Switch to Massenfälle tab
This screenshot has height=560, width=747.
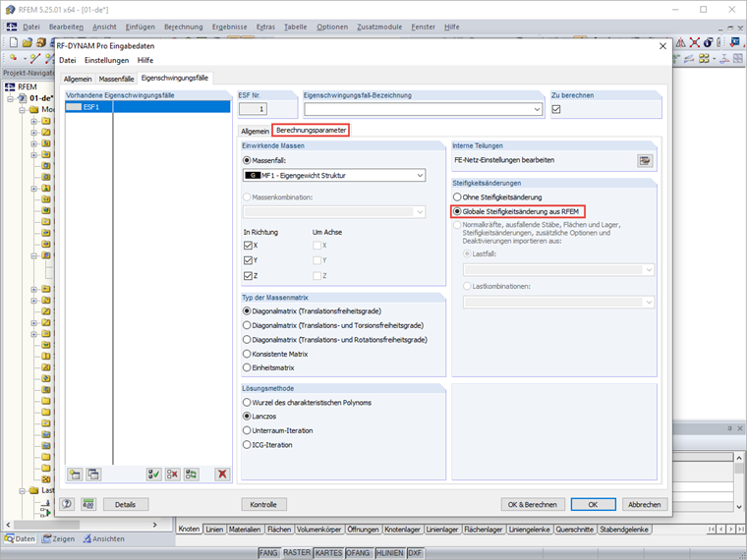(x=116, y=79)
